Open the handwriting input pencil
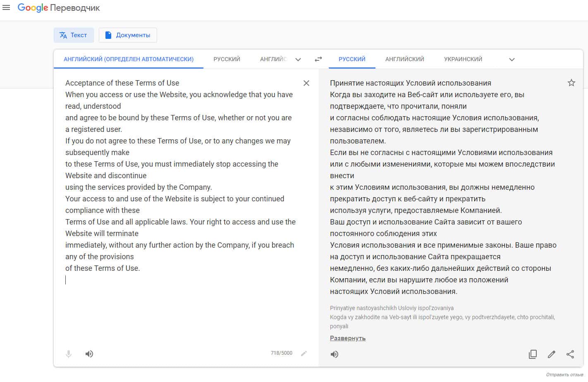588x382 pixels. tap(304, 353)
